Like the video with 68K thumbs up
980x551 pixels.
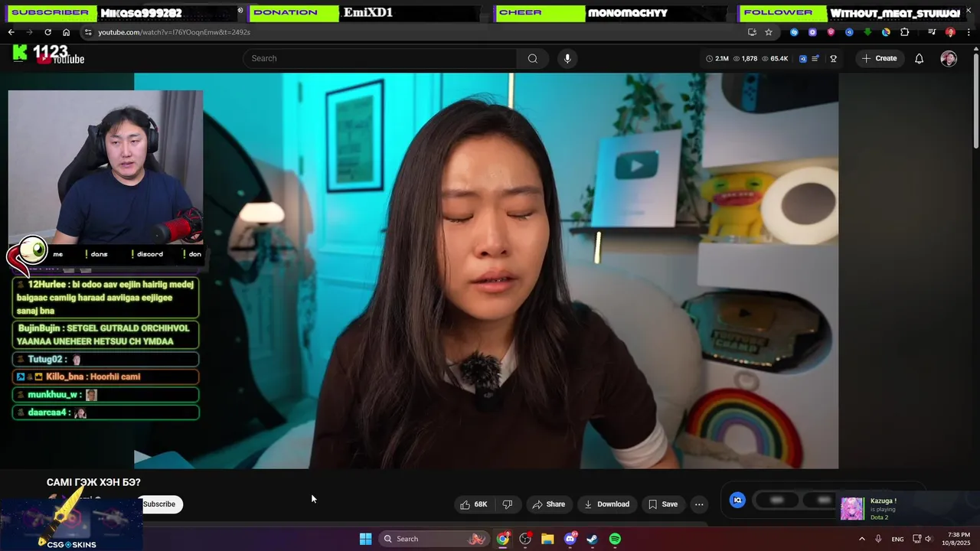tap(474, 504)
